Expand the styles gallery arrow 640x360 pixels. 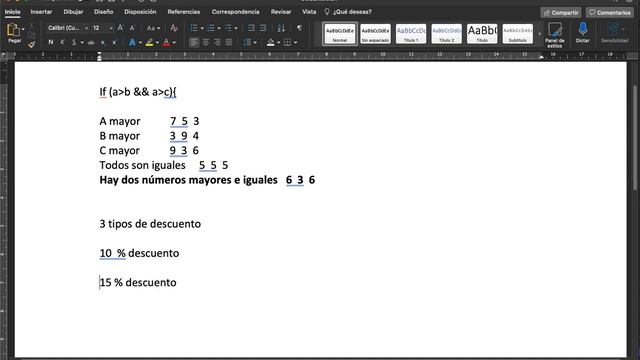click(539, 34)
